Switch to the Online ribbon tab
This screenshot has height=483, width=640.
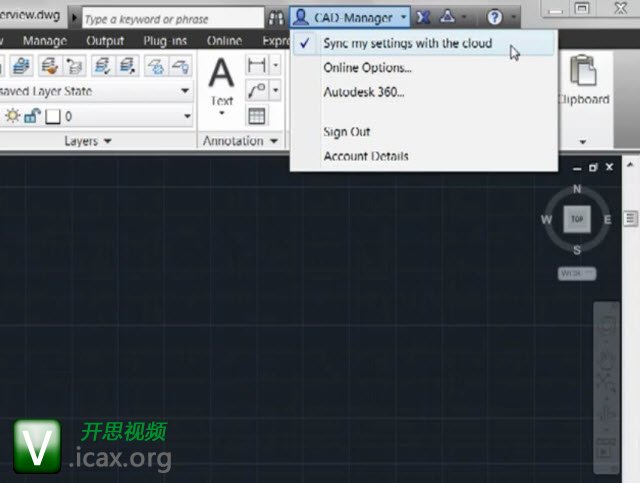[x=224, y=41]
